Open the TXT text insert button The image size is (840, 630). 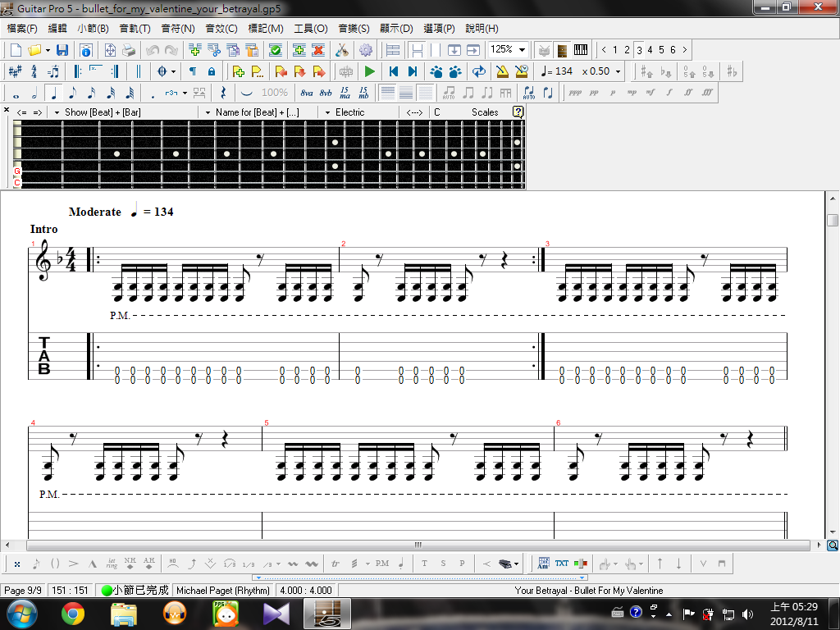(x=561, y=563)
